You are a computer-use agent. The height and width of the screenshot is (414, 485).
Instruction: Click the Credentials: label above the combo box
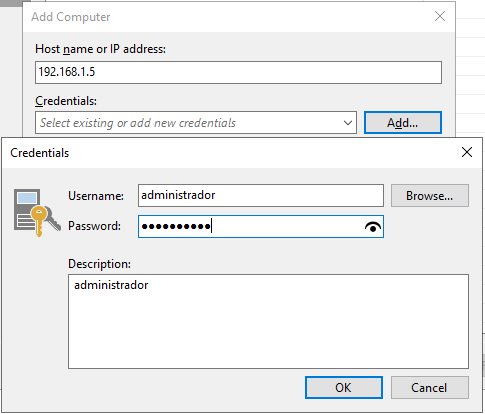coord(66,101)
